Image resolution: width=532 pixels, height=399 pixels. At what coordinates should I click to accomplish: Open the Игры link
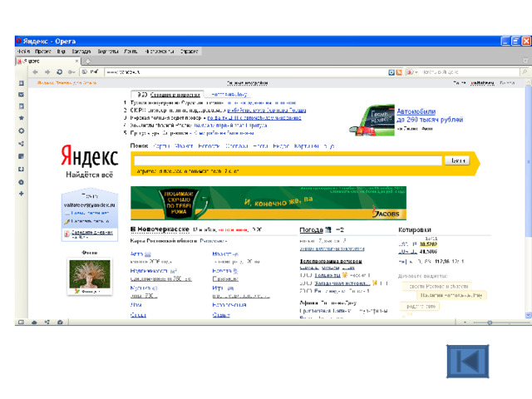(218, 288)
